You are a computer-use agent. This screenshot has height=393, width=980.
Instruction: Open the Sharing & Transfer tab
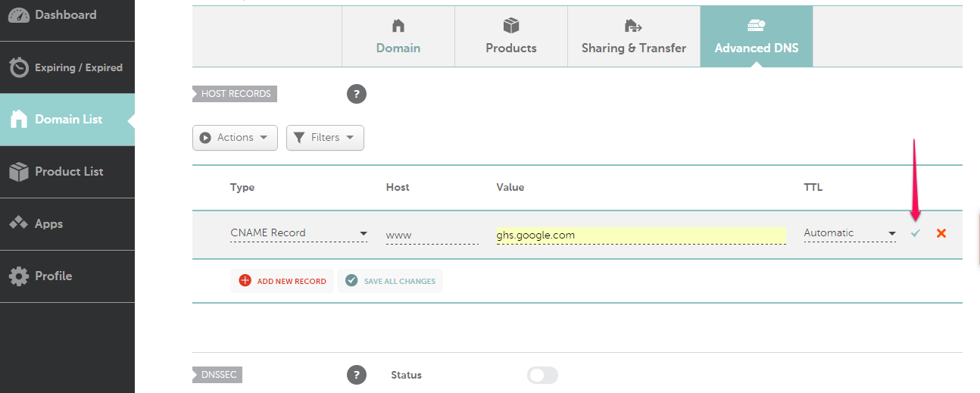634,36
